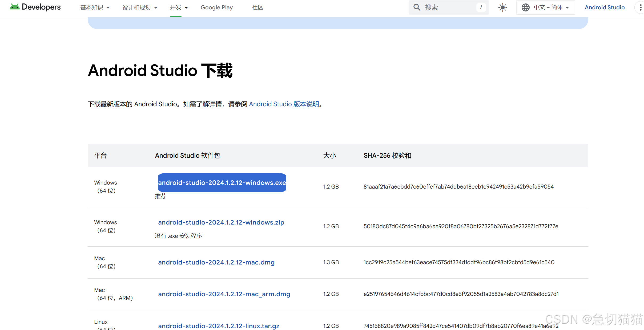Toggle the light/dark theme sun icon
Screen dimensions: 644x330
[502, 7]
